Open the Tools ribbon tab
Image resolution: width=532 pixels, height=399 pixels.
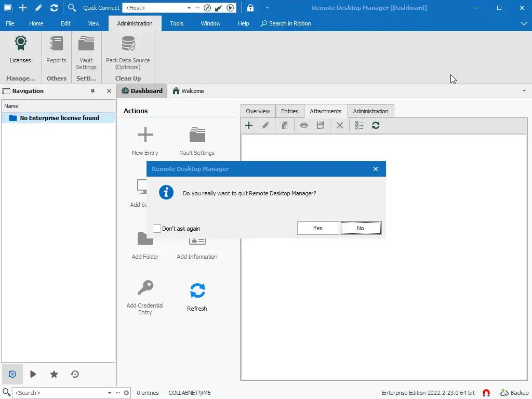(177, 23)
